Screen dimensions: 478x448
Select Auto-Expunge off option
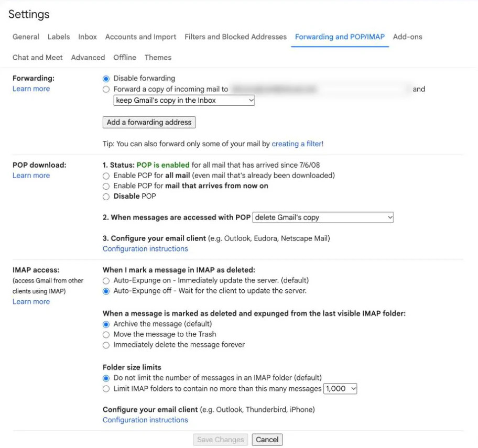tap(106, 291)
